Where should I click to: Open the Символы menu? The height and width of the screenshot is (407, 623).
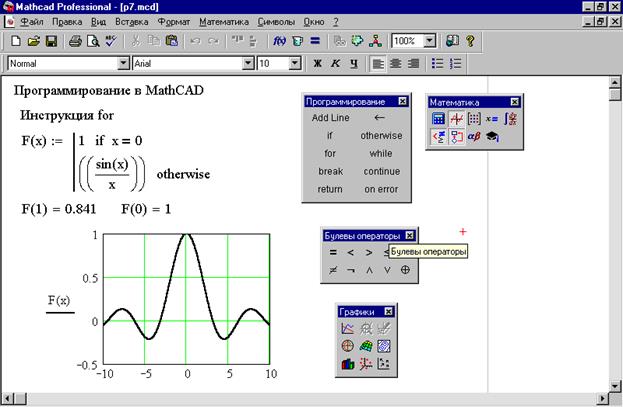click(x=276, y=22)
